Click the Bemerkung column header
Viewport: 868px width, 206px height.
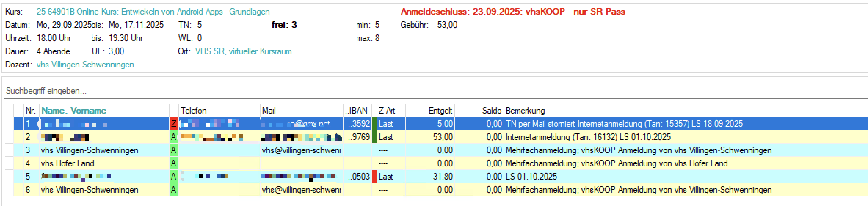[525, 111]
